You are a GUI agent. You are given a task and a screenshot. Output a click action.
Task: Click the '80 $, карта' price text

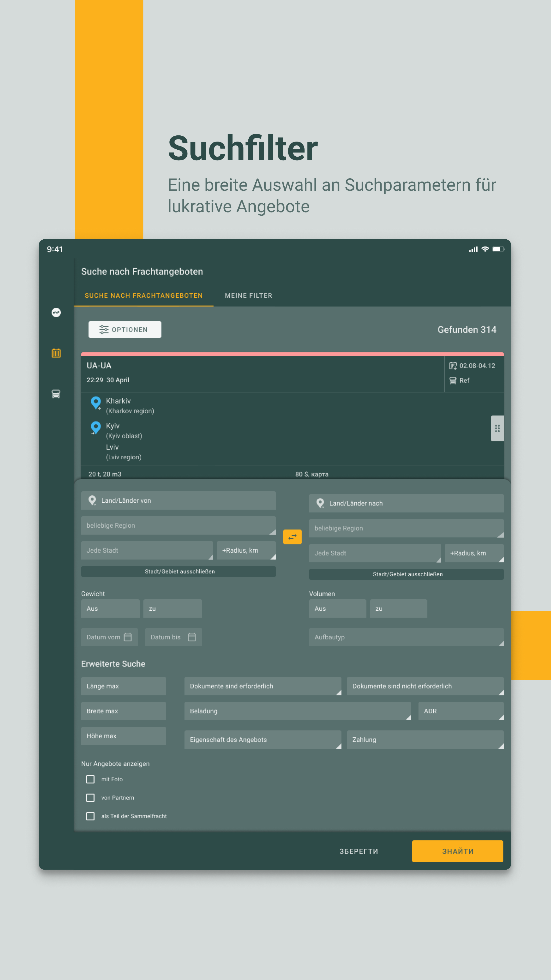[x=311, y=474]
